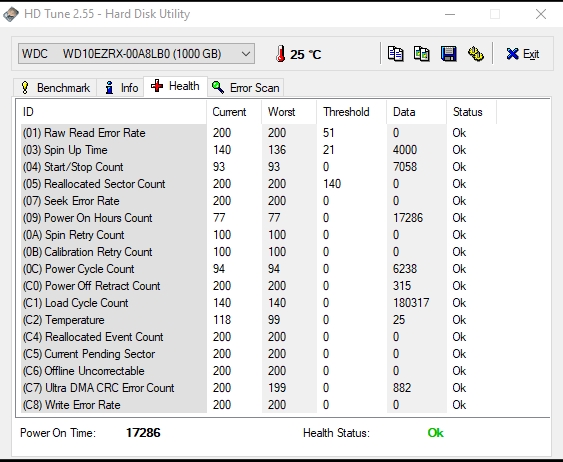Screen dimensions: 563x462
Task: Click the Threshold column header
Action: point(346,112)
